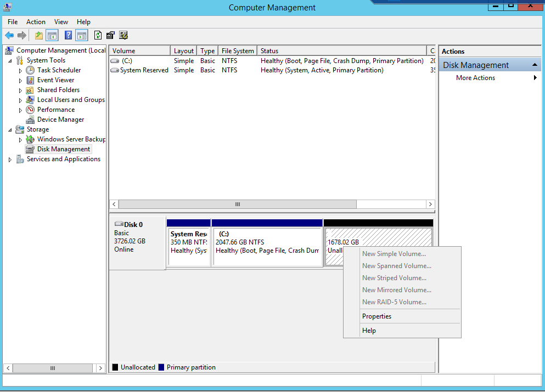Open the More Actions submenu arrow
This screenshot has width=545, height=392.
(535, 78)
